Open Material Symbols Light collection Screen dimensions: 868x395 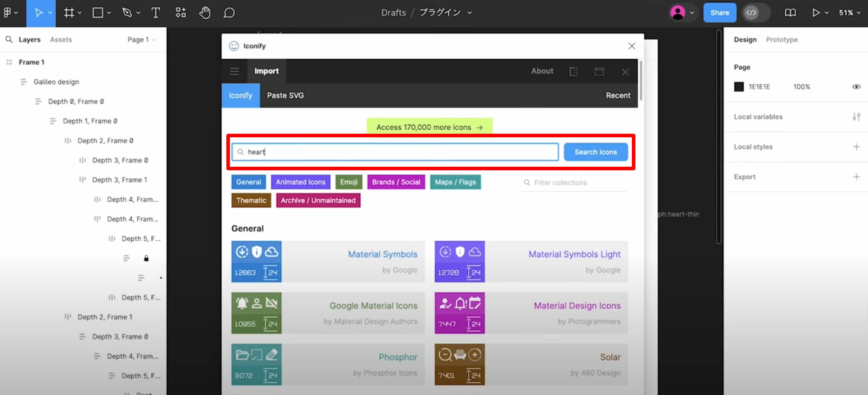coord(531,262)
